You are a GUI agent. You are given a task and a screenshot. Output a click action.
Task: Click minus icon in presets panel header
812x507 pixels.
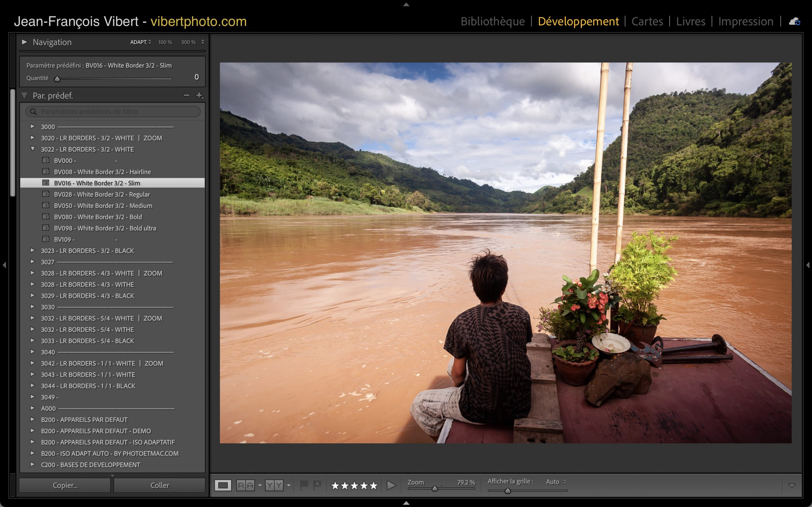[187, 95]
